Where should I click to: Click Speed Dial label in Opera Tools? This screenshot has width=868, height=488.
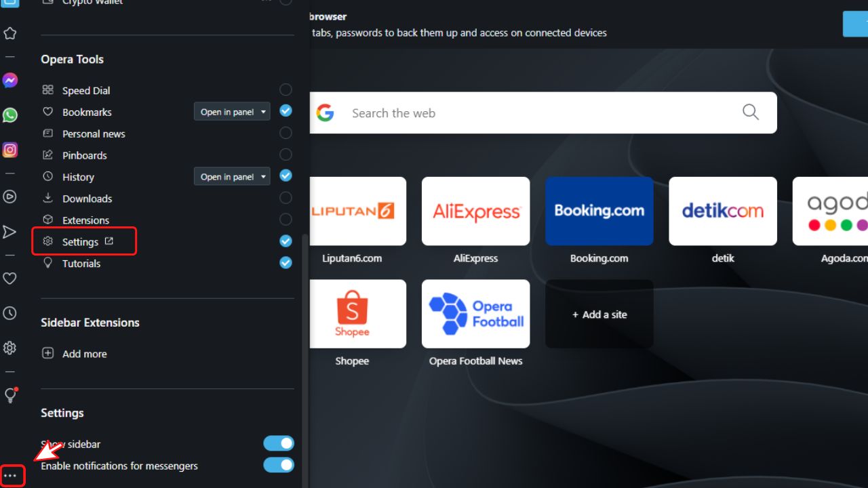tap(86, 91)
